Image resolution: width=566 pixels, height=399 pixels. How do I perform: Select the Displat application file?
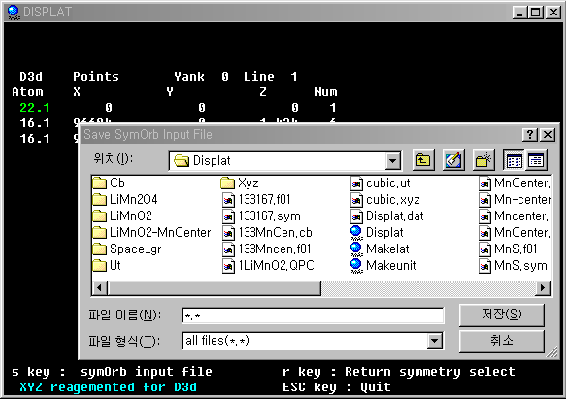(x=377, y=233)
